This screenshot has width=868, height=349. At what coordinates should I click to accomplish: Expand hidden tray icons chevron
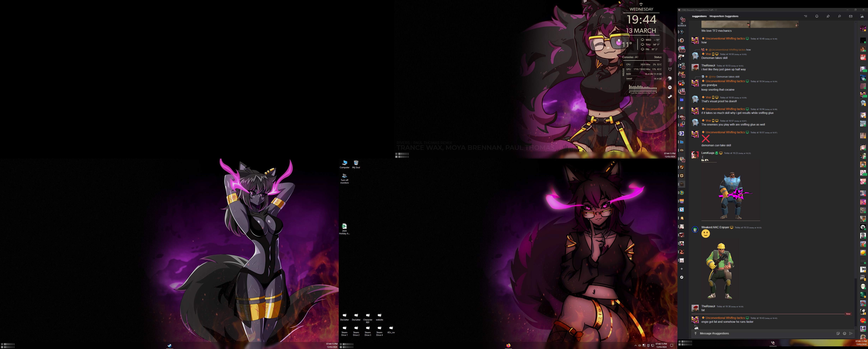click(x=635, y=345)
